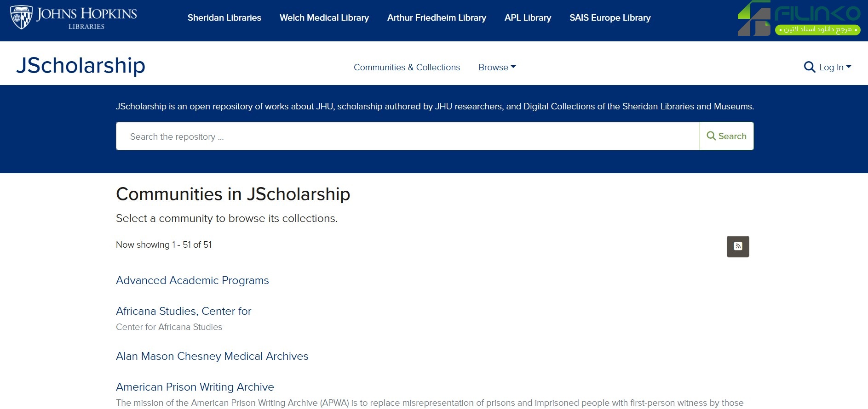868x409 pixels.
Task: Focus the Search the repository field
Action: point(407,136)
